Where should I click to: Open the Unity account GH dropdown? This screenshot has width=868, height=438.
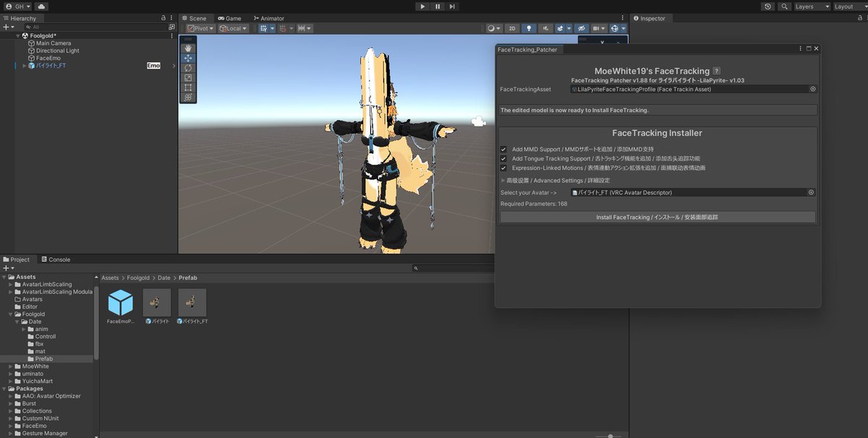point(19,7)
